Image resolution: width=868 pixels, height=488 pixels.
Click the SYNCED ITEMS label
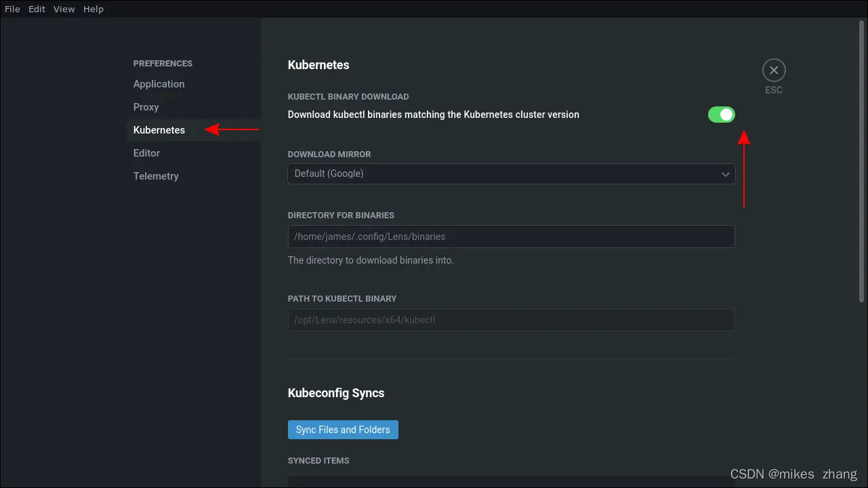click(318, 461)
